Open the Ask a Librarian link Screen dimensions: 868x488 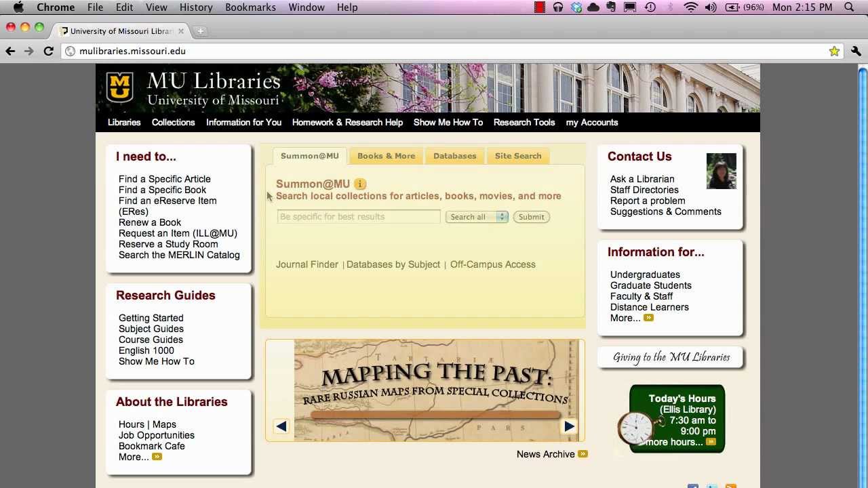(x=642, y=179)
